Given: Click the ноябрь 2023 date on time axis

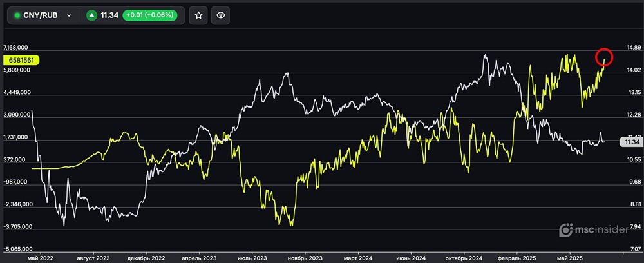Looking at the screenshot, I should pyautogui.click(x=304, y=258).
